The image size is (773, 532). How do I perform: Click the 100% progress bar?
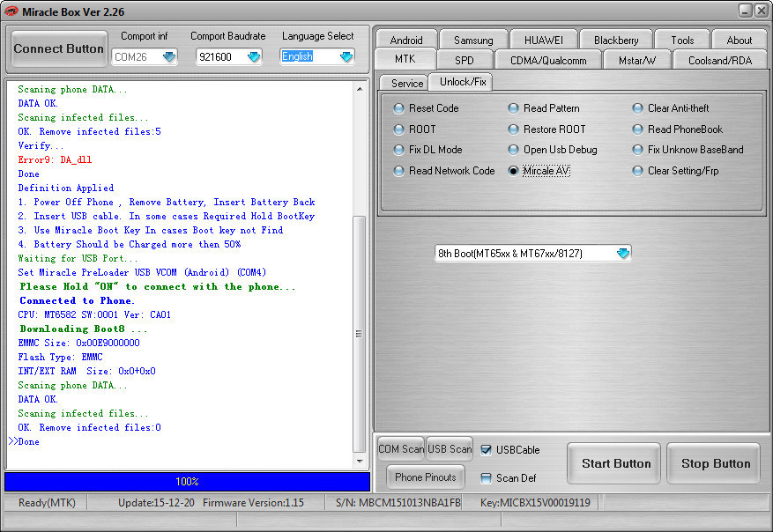coord(188,481)
